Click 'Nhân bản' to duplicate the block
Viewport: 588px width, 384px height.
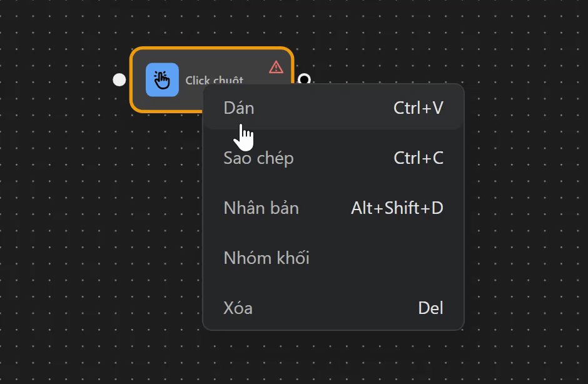[x=261, y=208]
